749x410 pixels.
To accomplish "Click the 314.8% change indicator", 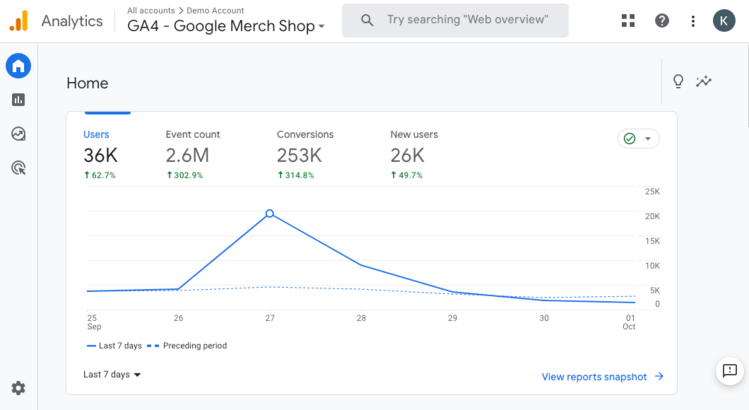I will coord(296,175).
